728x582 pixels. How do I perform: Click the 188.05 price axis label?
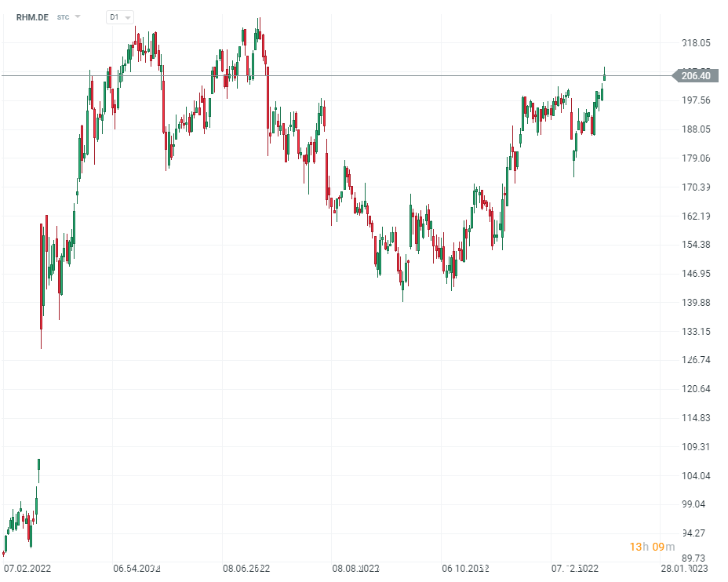pyautogui.click(x=696, y=129)
